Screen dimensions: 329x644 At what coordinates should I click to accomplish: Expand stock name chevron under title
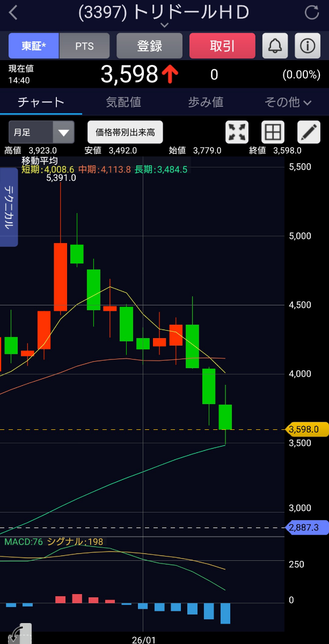pos(164,25)
